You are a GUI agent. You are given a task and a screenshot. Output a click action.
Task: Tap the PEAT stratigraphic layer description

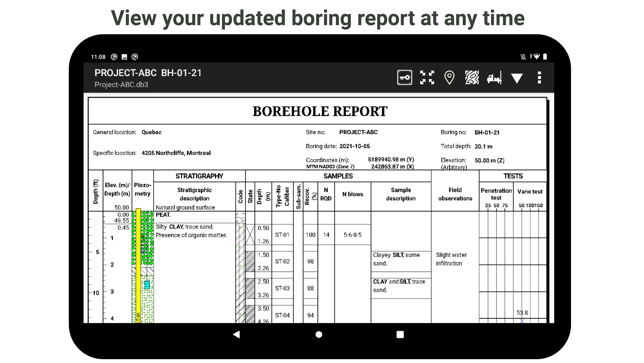click(x=163, y=215)
